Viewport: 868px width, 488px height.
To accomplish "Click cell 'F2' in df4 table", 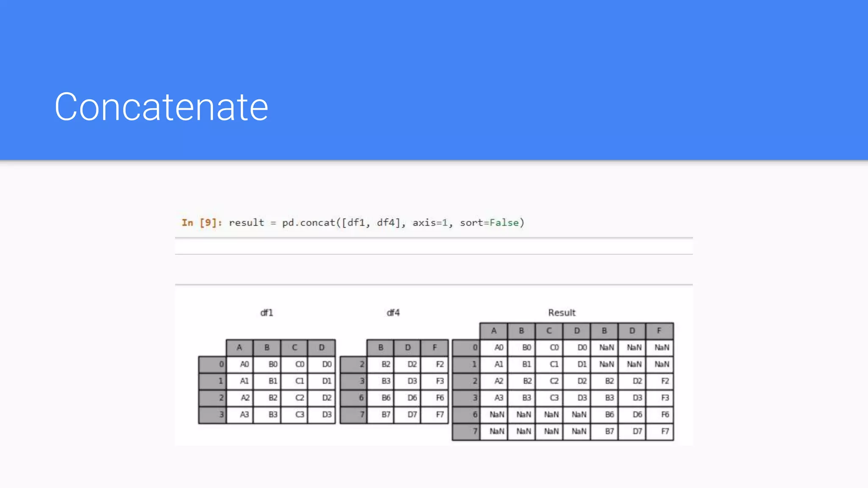I will tap(434, 364).
